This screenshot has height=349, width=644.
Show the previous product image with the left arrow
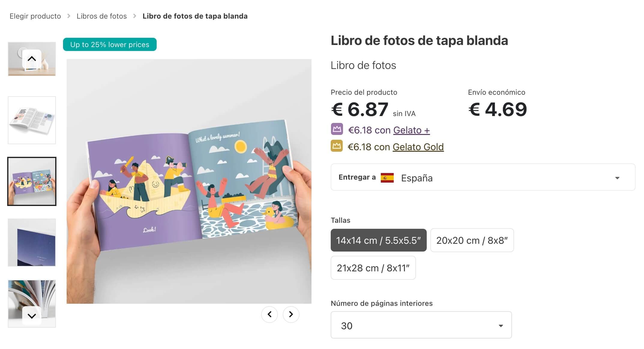(269, 314)
